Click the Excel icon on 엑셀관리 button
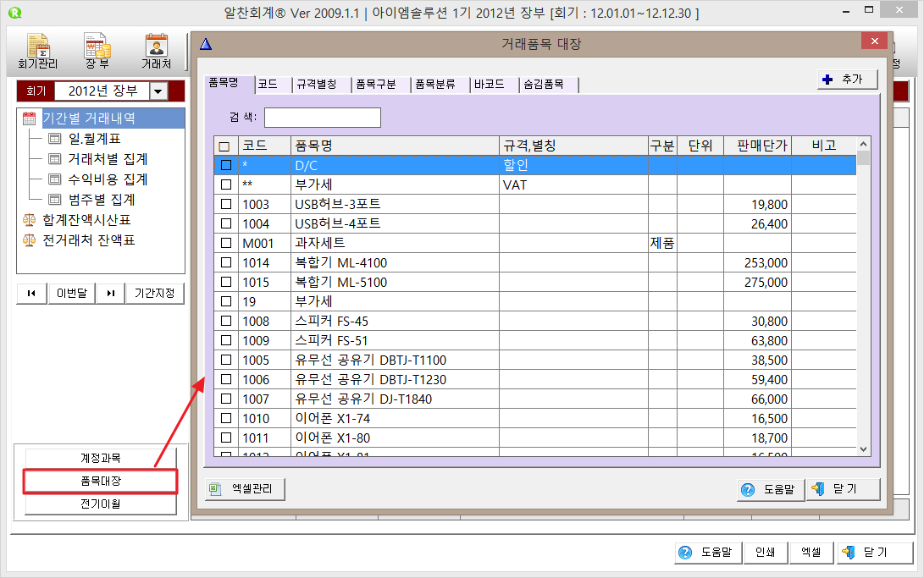 tap(216, 488)
